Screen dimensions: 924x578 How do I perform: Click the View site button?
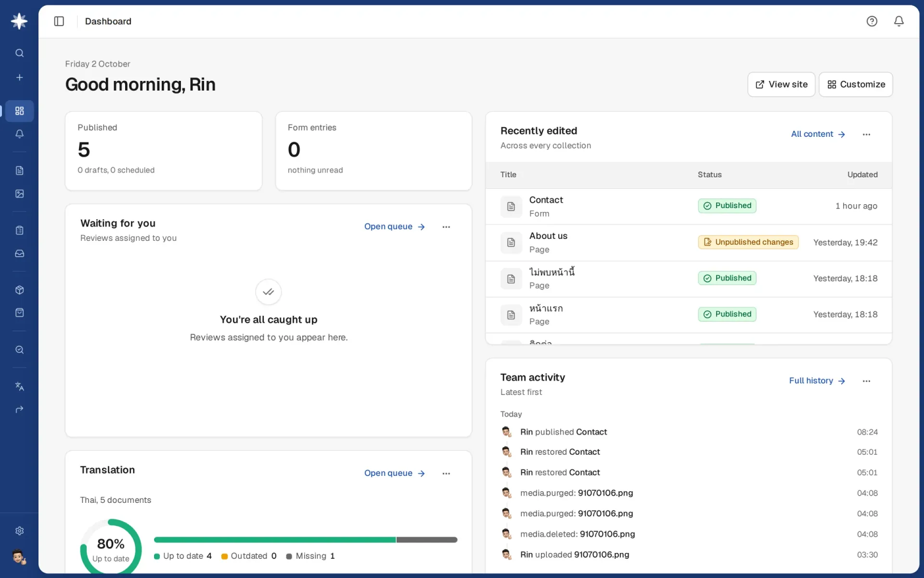(x=781, y=84)
